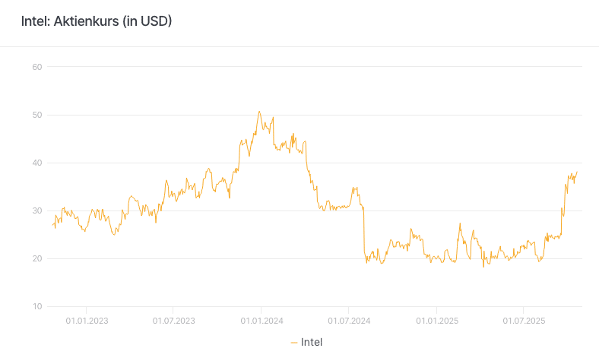Viewport: 599px width, 364px height.
Task: Click the orange Intel legend line marker
Action: [294, 343]
